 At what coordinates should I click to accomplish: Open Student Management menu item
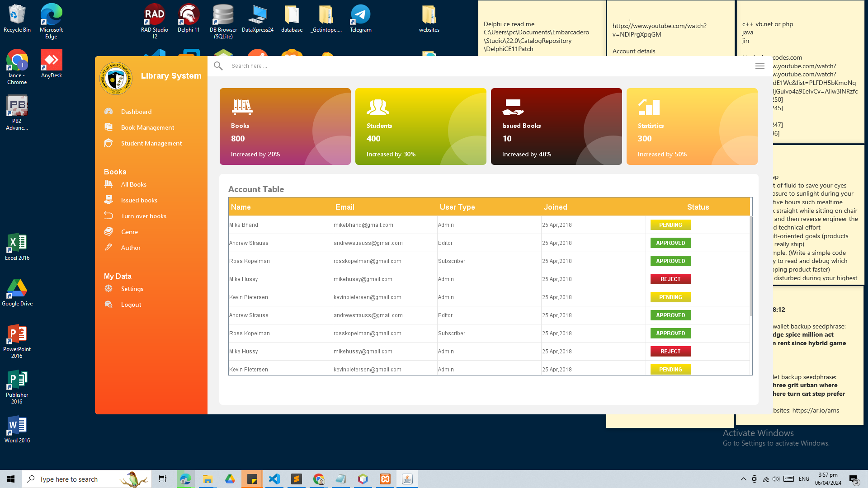(x=151, y=143)
